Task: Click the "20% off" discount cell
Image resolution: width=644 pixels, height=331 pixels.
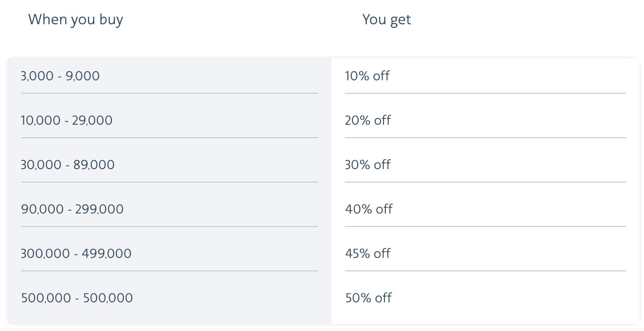Action: click(x=368, y=120)
